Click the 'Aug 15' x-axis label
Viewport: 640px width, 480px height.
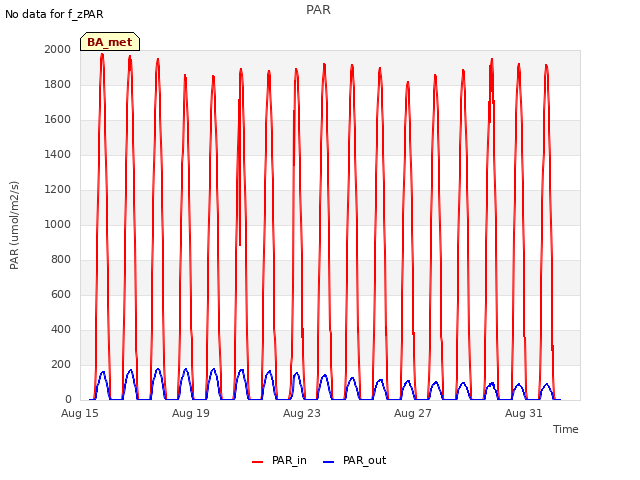[x=80, y=413]
